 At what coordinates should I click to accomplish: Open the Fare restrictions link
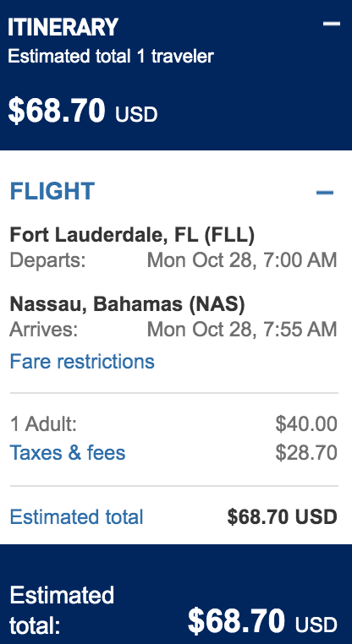coord(82,362)
